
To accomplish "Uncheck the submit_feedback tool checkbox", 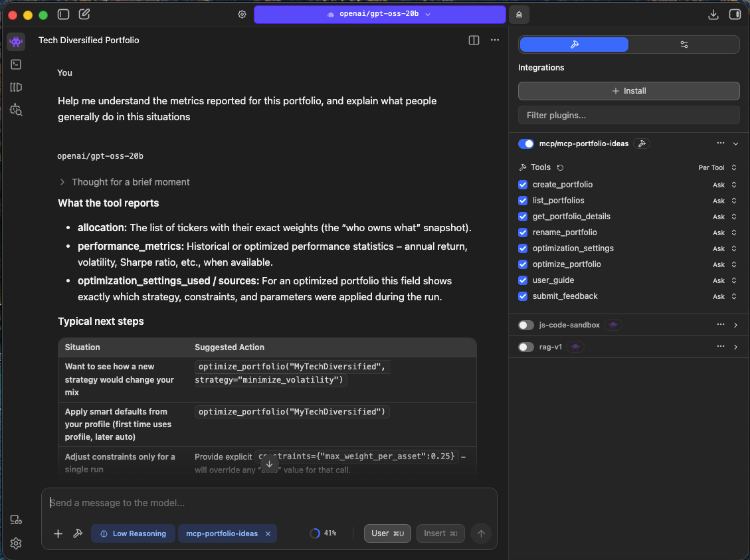I will [523, 296].
